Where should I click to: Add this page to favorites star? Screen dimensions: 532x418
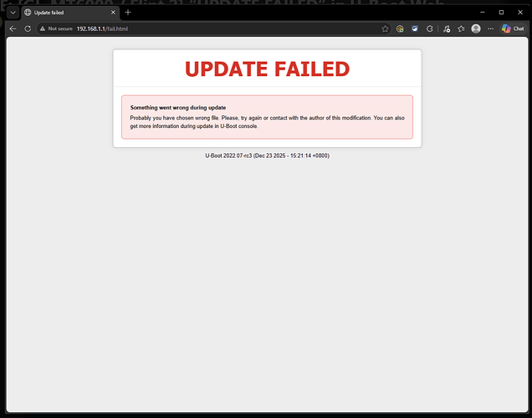[385, 28]
